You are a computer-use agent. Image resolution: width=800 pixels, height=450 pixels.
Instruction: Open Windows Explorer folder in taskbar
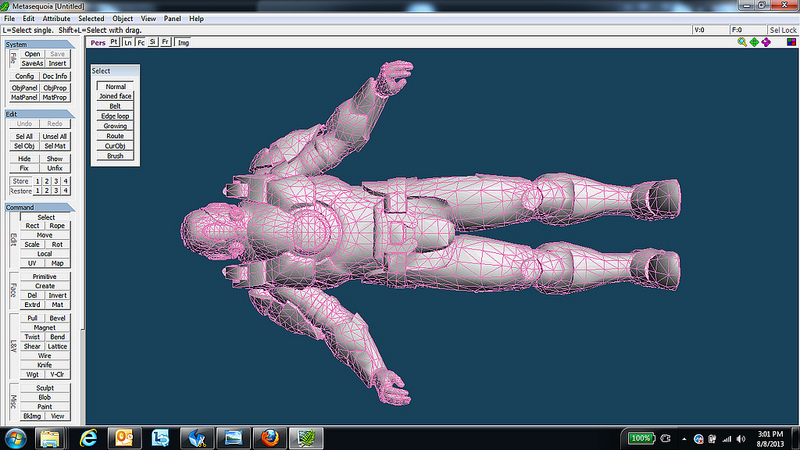pyautogui.click(x=50, y=438)
